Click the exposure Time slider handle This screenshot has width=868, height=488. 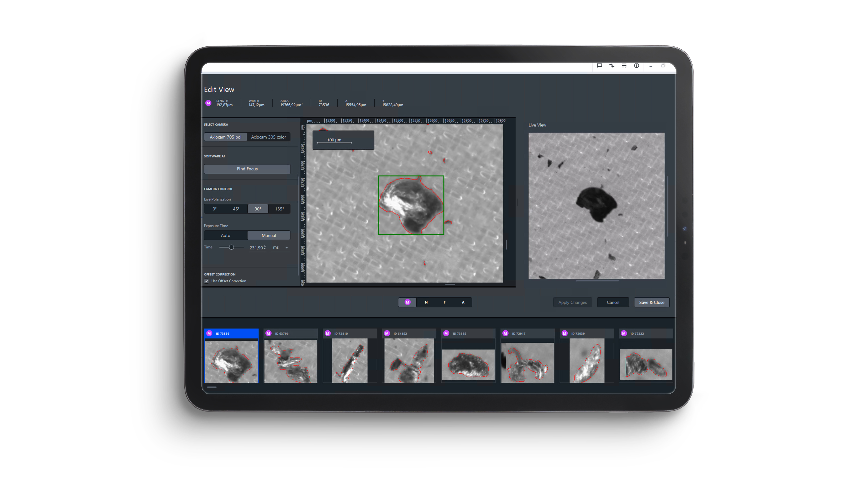[x=231, y=247]
